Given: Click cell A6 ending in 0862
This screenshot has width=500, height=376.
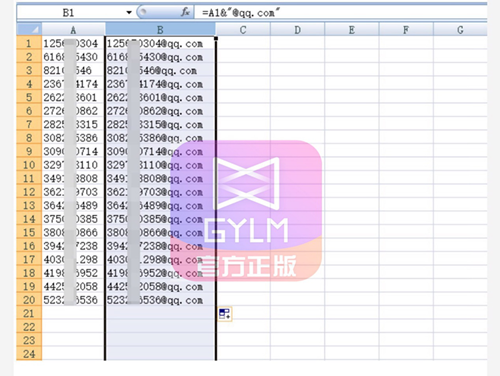Looking at the screenshot, I should [73, 111].
